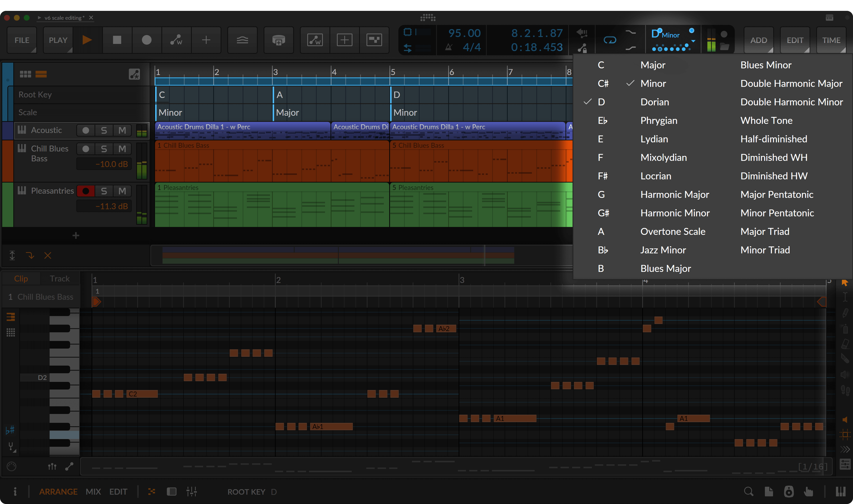
Task: Switch to the Track tab in the editor
Action: pyautogui.click(x=59, y=278)
